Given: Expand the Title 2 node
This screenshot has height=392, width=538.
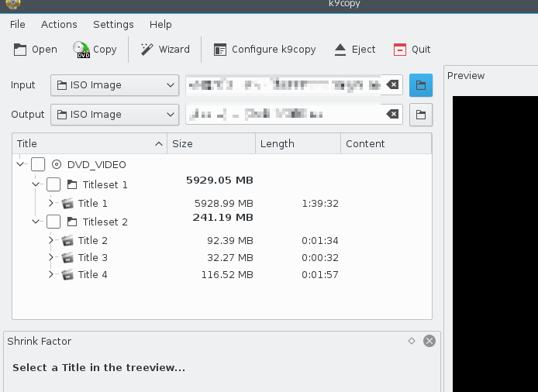Looking at the screenshot, I should point(51,240).
